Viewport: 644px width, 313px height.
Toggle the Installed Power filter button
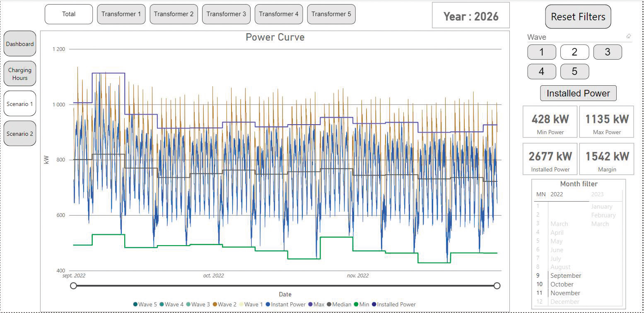(578, 93)
